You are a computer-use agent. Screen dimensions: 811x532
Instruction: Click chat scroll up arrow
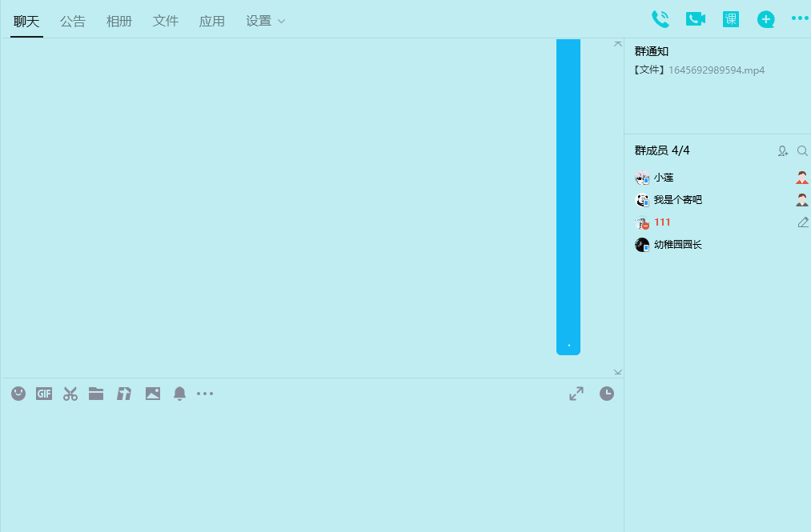[617, 44]
